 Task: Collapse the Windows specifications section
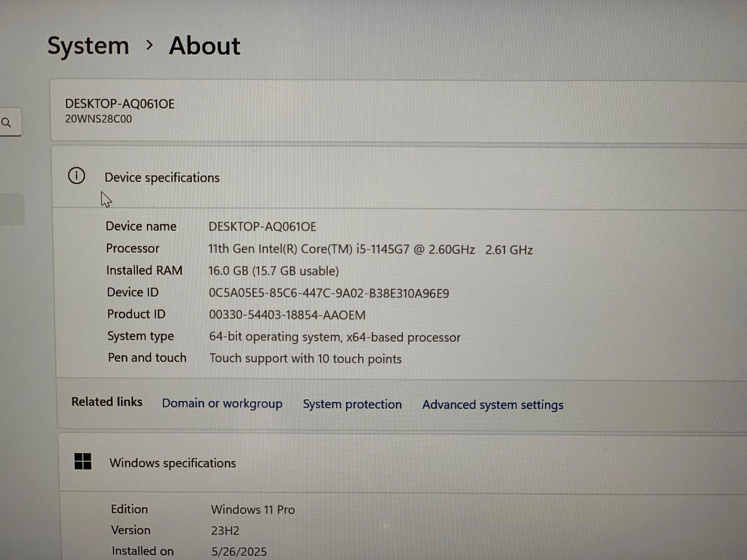[x=402, y=463]
